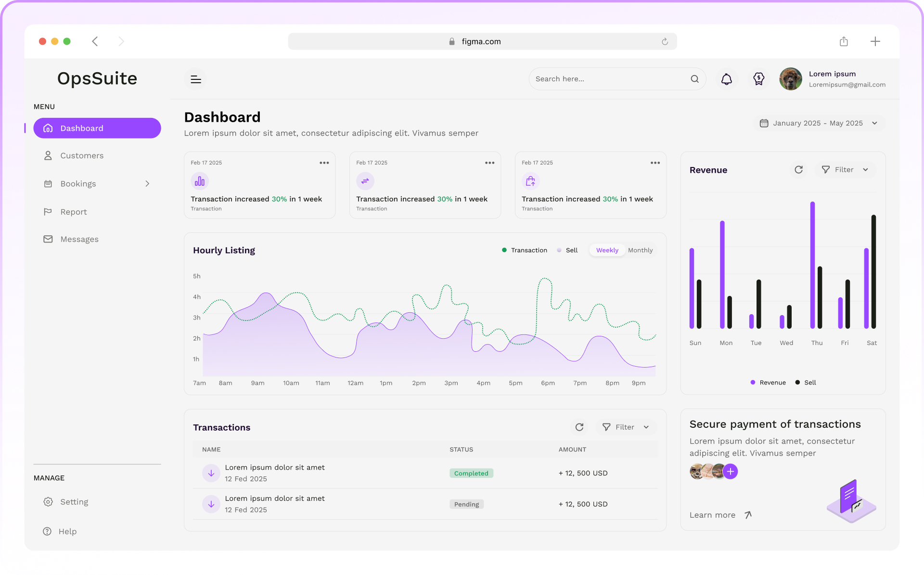
Task: Go to the Messages section
Action: 79,239
